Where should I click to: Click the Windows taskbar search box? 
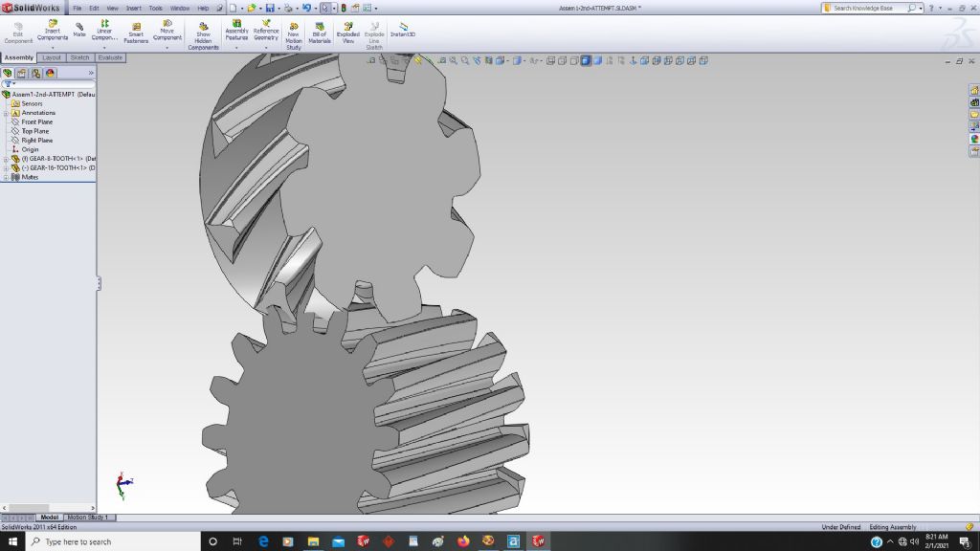tap(113, 541)
